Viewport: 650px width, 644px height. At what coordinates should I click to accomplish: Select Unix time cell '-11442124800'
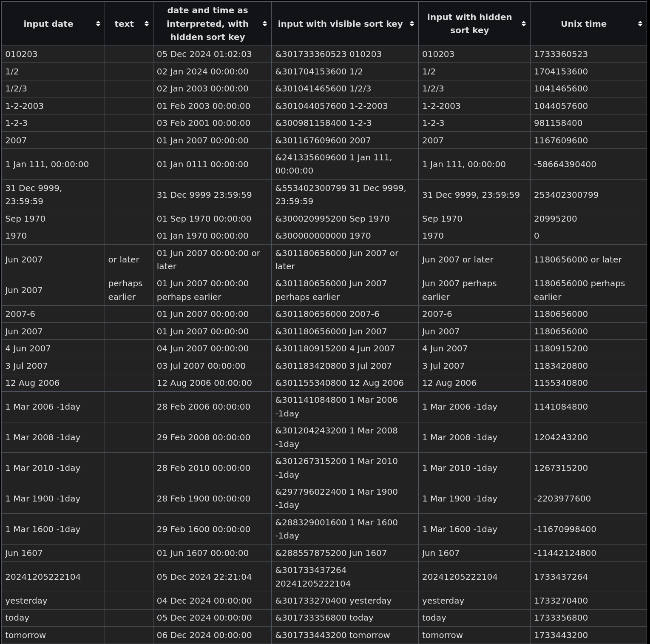point(588,553)
